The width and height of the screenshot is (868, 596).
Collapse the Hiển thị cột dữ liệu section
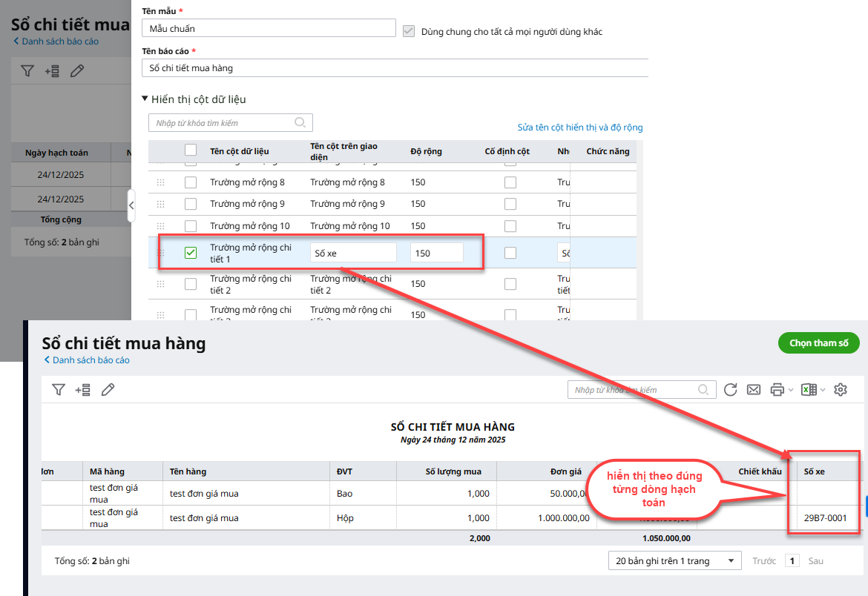pos(145,99)
